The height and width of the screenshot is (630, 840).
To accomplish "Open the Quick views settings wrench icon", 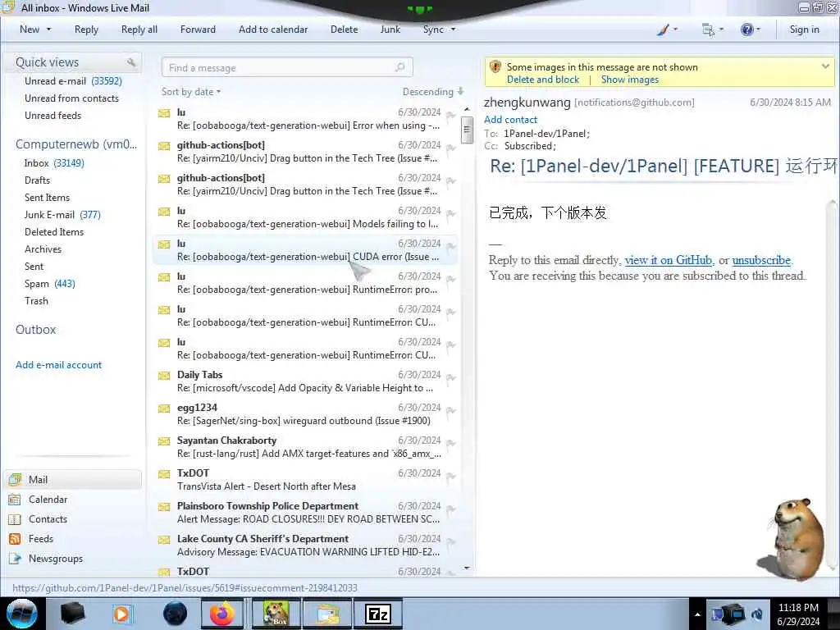I will (x=131, y=62).
